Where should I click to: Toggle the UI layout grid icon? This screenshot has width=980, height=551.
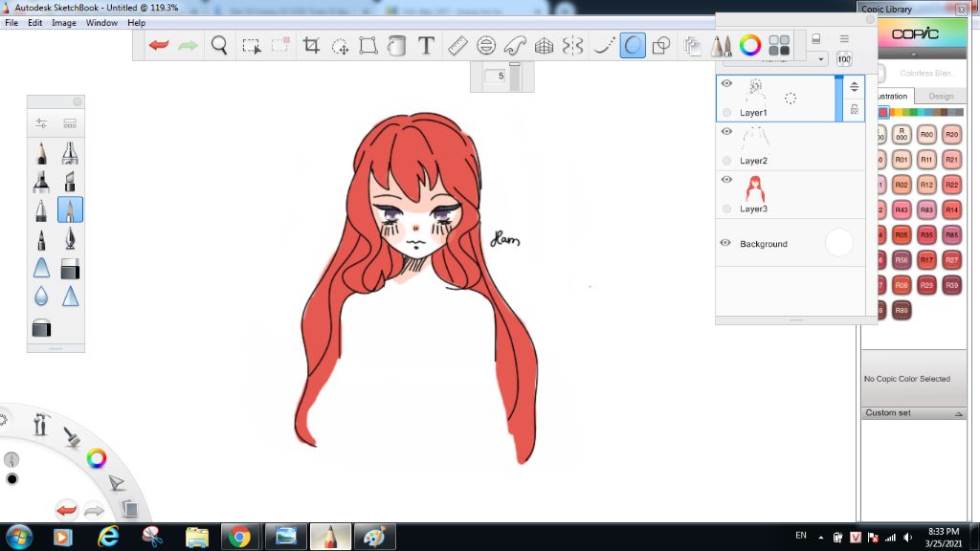coord(779,45)
